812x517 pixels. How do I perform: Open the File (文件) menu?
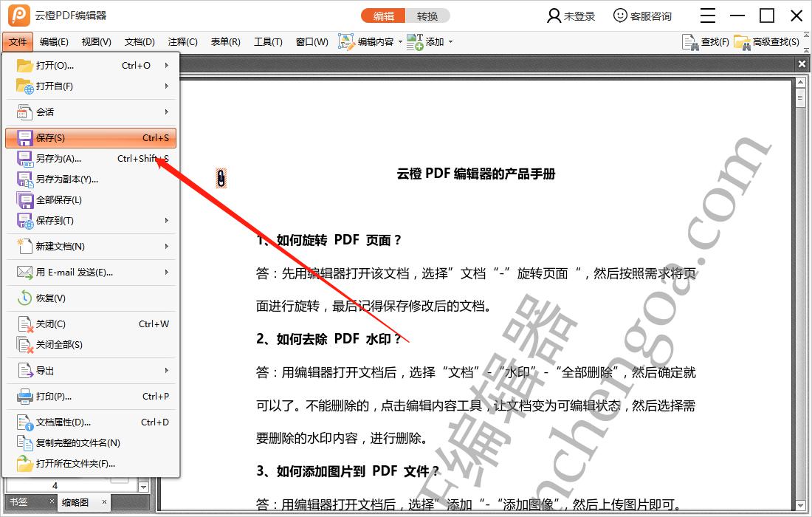[x=18, y=42]
